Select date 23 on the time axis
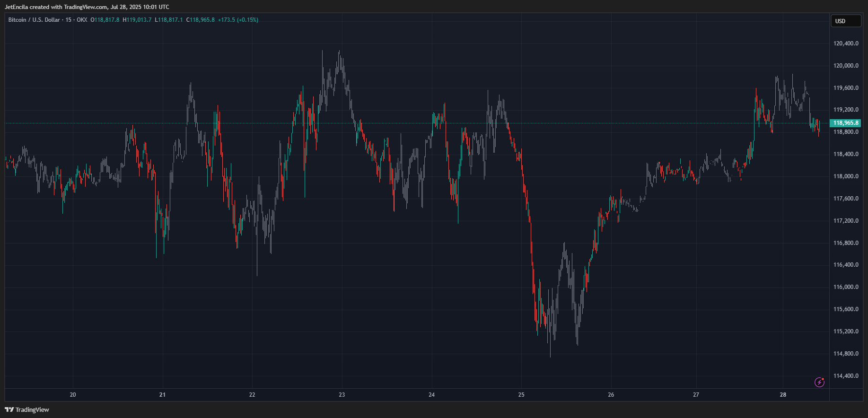Viewport: 868px width, 418px height. click(x=342, y=394)
